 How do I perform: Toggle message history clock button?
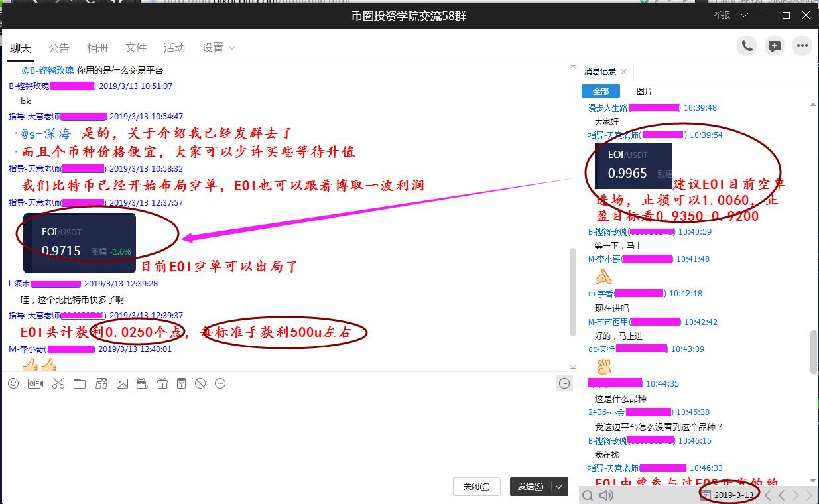(564, 383)
